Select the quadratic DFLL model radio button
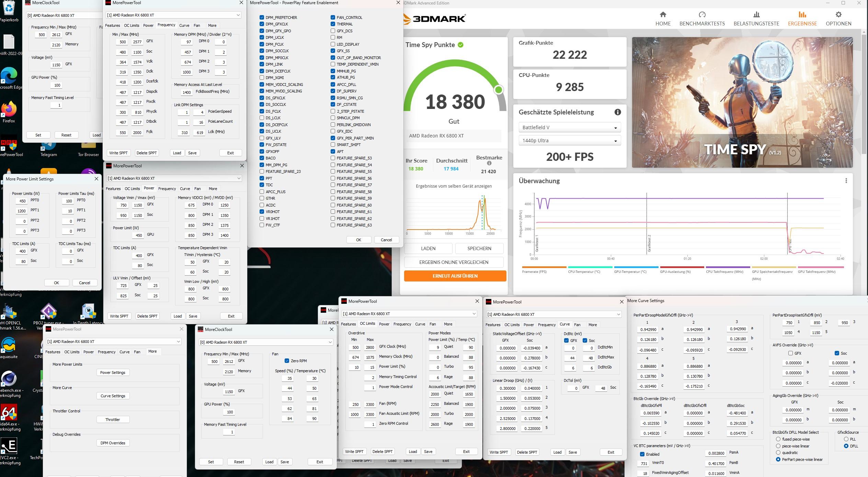Screen dimensions: 868x477 778,453
